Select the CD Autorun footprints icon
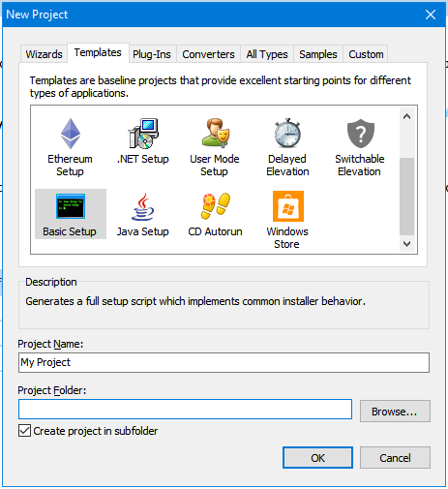This screenshot has width=448, height=489. pos(216,206)
